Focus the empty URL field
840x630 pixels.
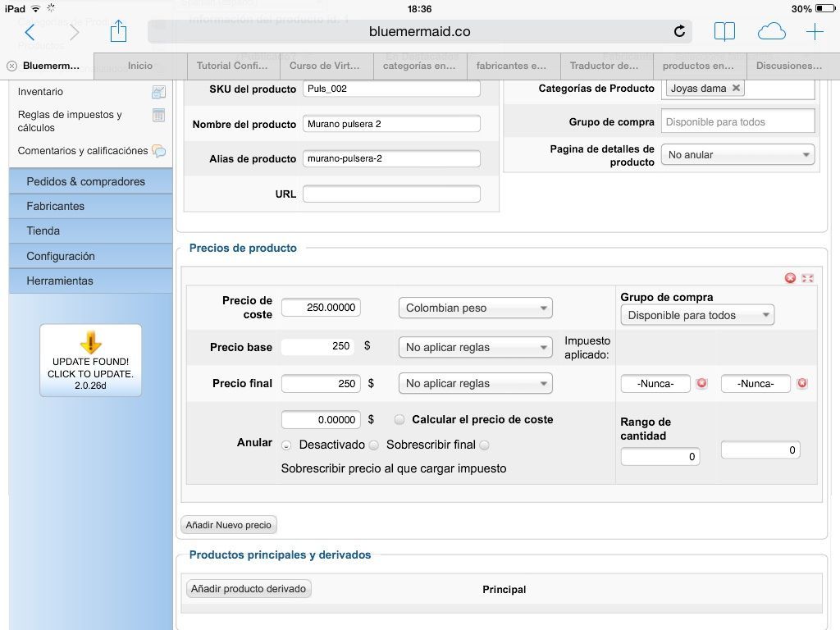pos(391,194)
